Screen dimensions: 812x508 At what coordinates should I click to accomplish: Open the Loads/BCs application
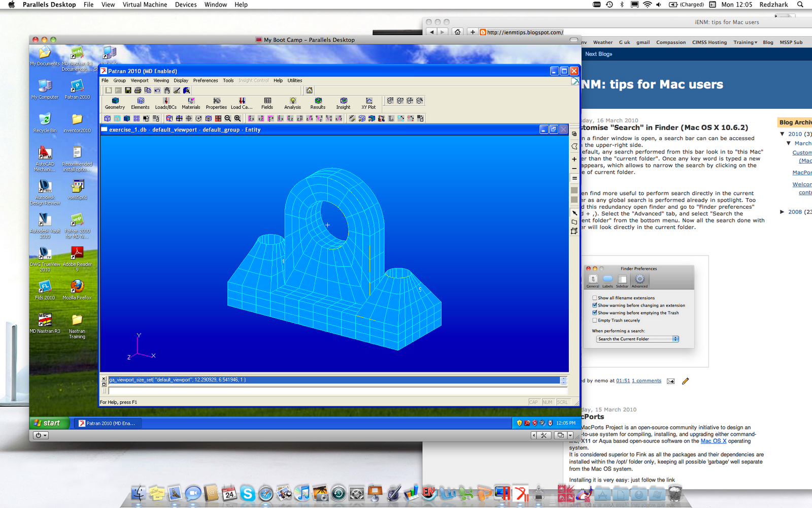click(166, 103)
